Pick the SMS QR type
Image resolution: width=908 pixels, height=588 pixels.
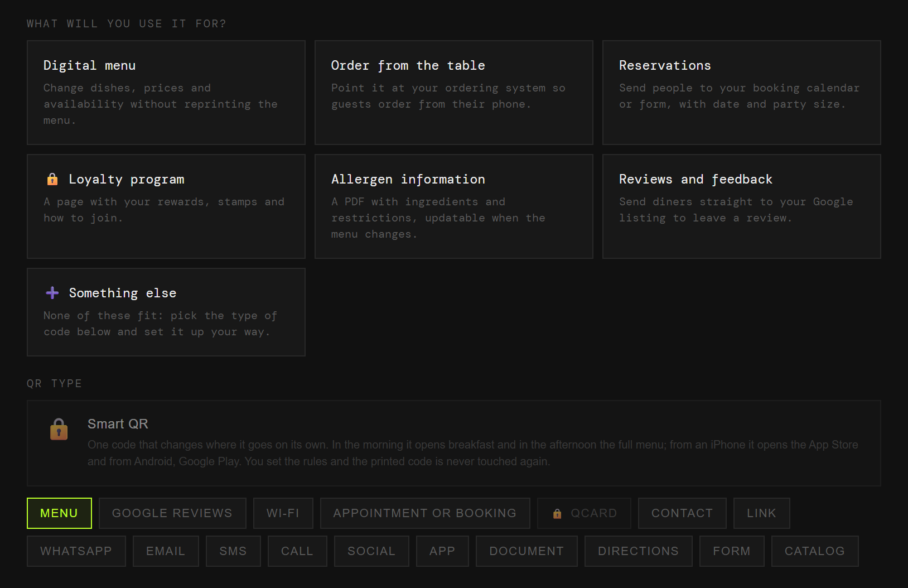click(233, 551)
